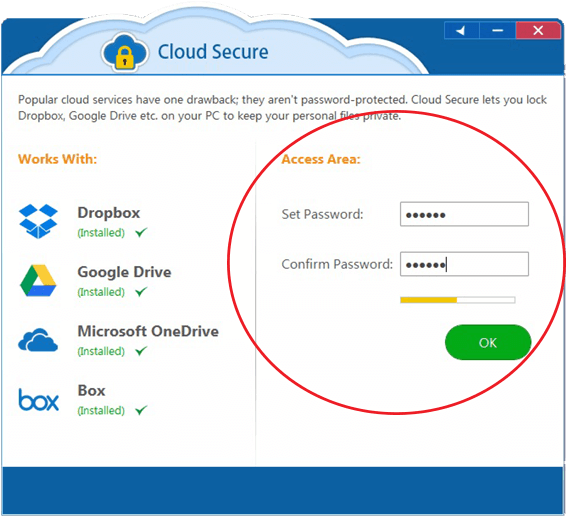Click (Installed) status under Microsoft OneDrive

pos(101,351)
